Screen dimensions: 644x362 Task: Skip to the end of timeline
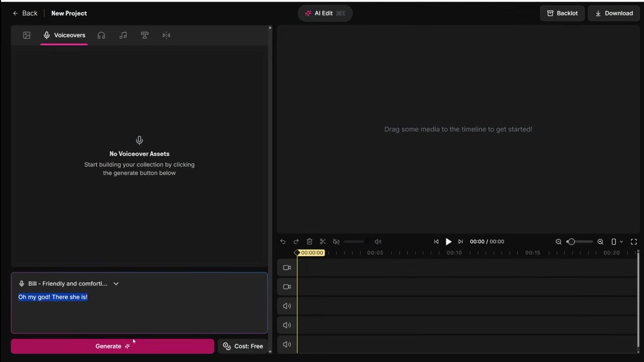(x=460, y=242)
